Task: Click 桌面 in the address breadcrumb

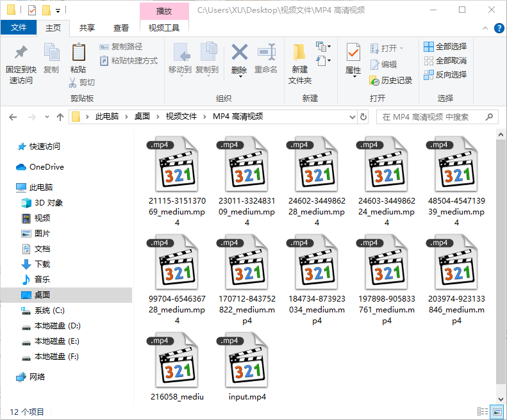Action: pos(142,117)
